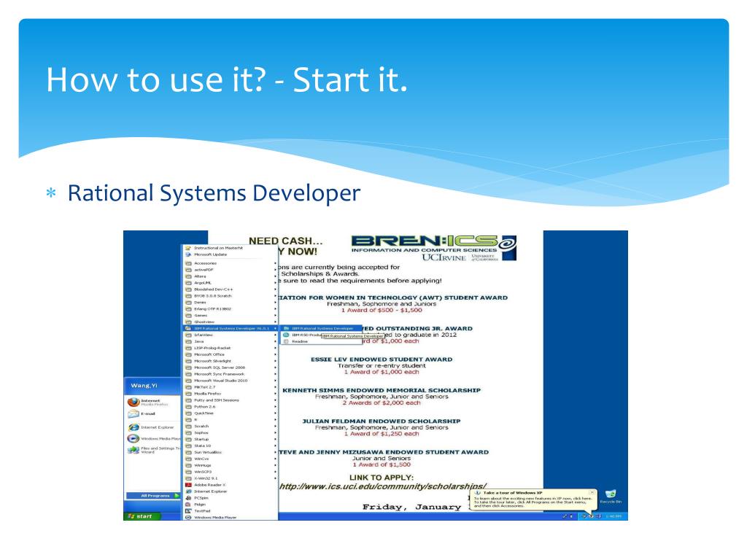The height and width of the screenshot is (560, 747).
Task: Launch PCSpim from programs list
Action: coord(230,498)
